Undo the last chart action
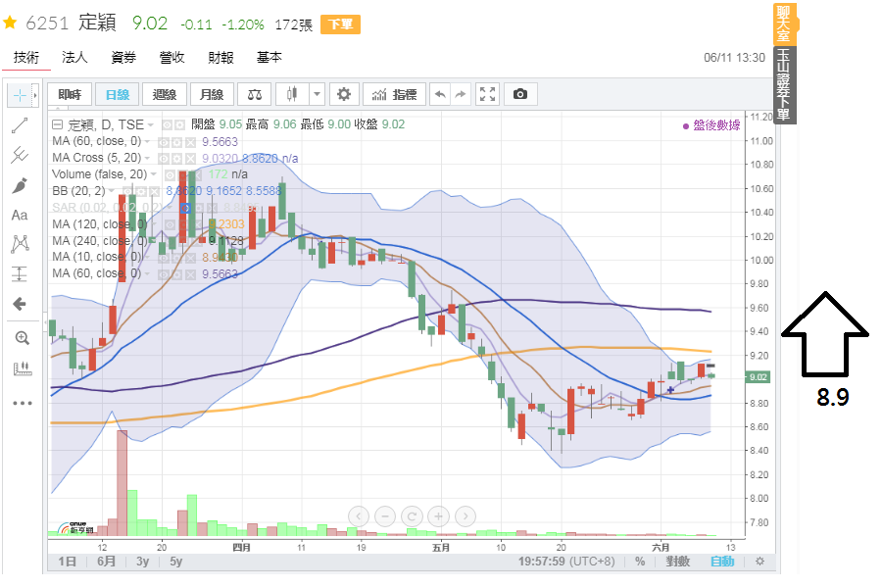The image size is (882, 588). [440, 94]
